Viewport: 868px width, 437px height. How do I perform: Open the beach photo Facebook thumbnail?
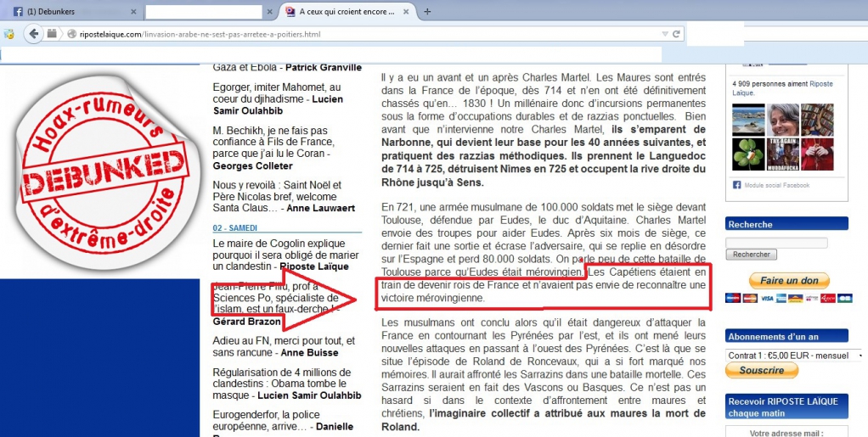(748, 120)
